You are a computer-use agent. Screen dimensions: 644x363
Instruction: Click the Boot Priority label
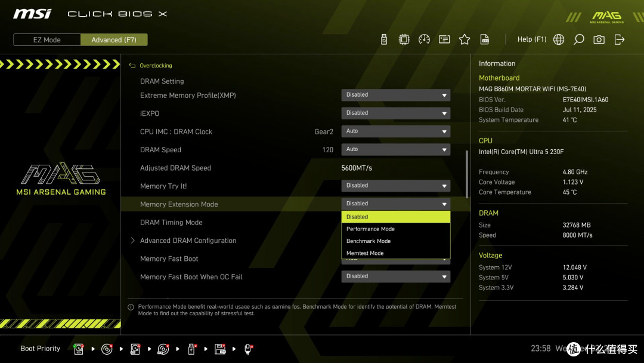tap(41, 349)
